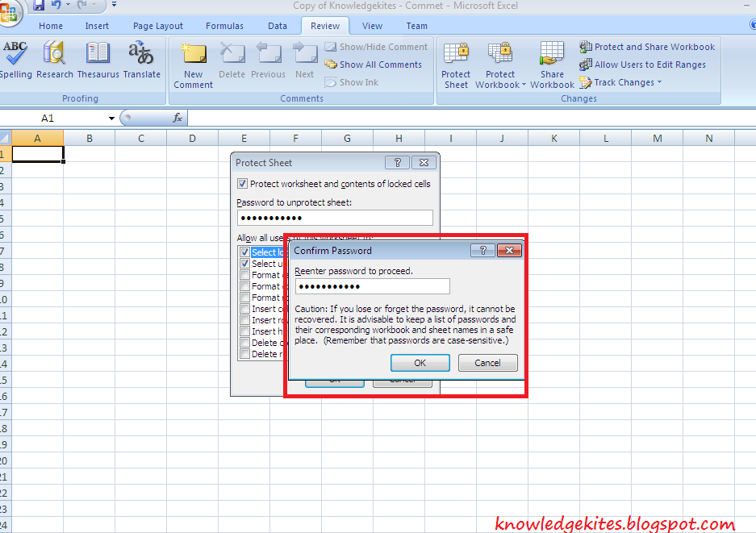Open Share Workbook settings
This screenshot has width=756, height=533.
[x=552, y=63]
